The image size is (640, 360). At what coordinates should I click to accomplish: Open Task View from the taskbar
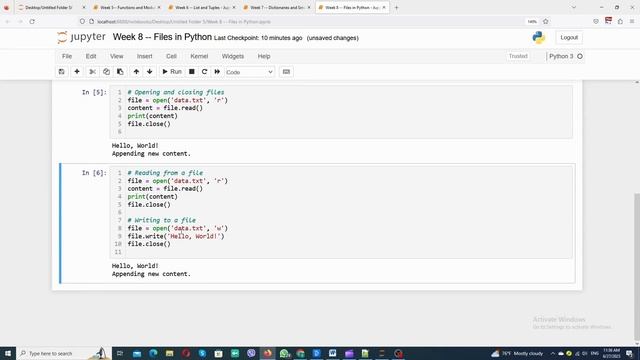[x=120, y=353]
